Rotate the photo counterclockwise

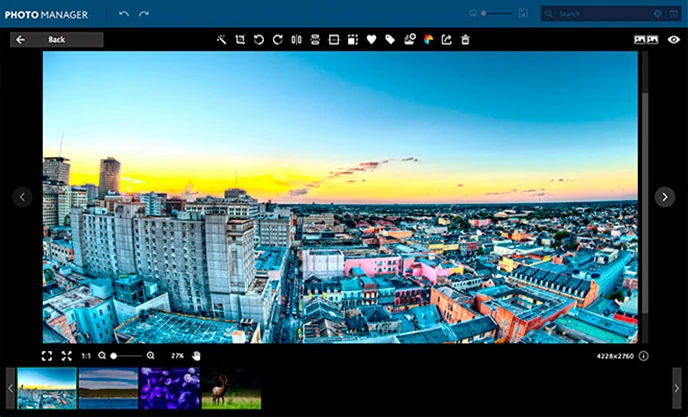pyautogui.click(x=259, y=40)
